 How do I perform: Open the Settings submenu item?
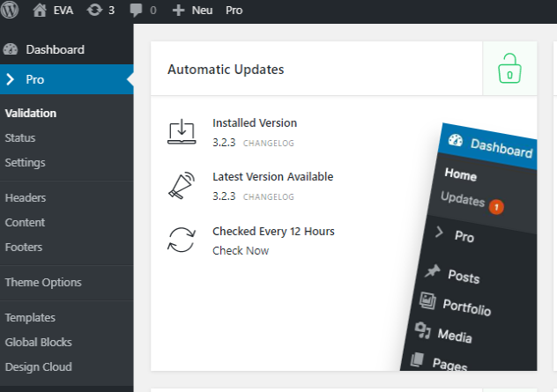point(26,163)
